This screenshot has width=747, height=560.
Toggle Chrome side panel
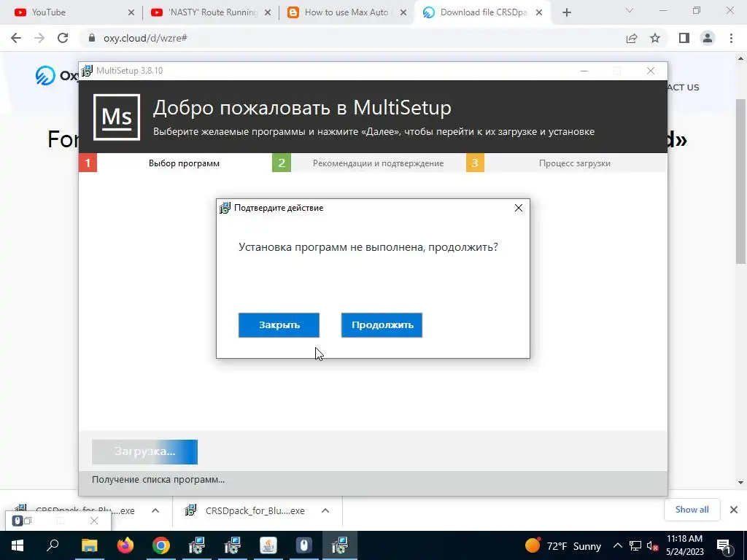(684, 38)
